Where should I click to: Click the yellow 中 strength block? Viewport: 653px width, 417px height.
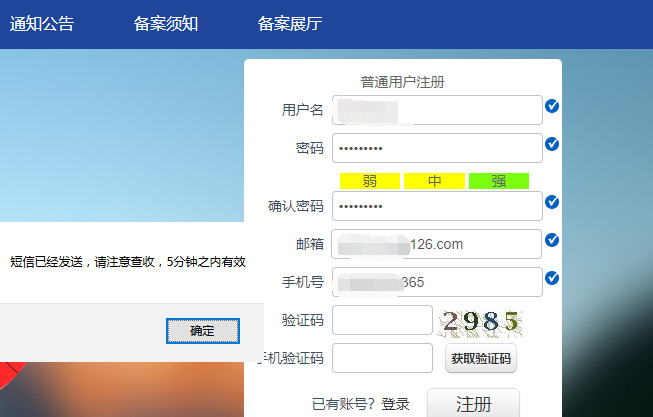click(434, 181)
